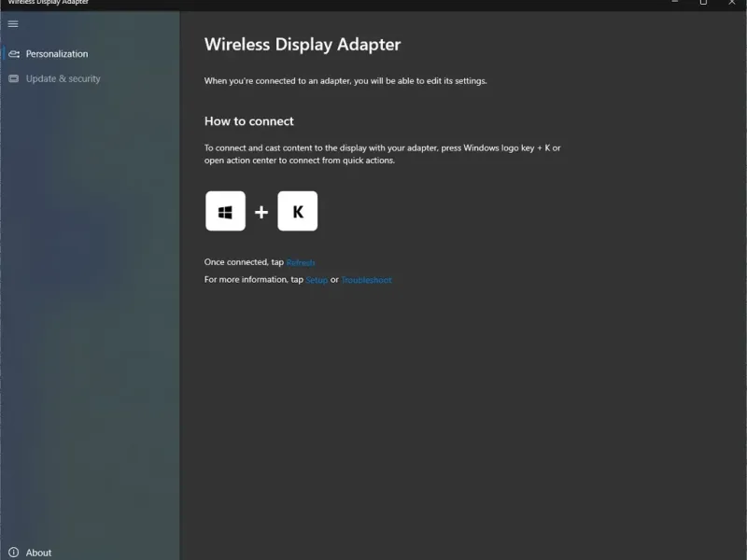
Task: Open the Troubleshoot link
Action: point(366,280)
